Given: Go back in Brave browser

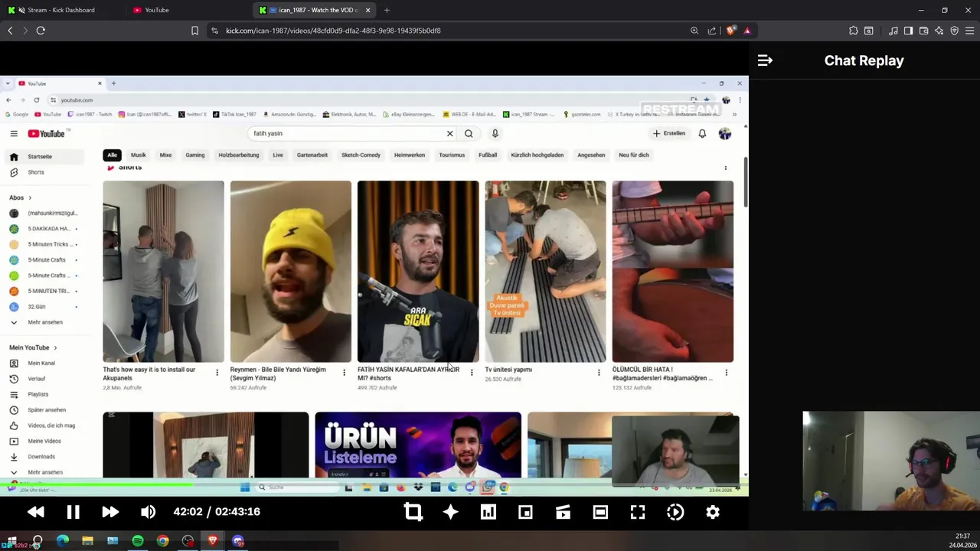Looking at the screenshot, I should pos(10,31).
